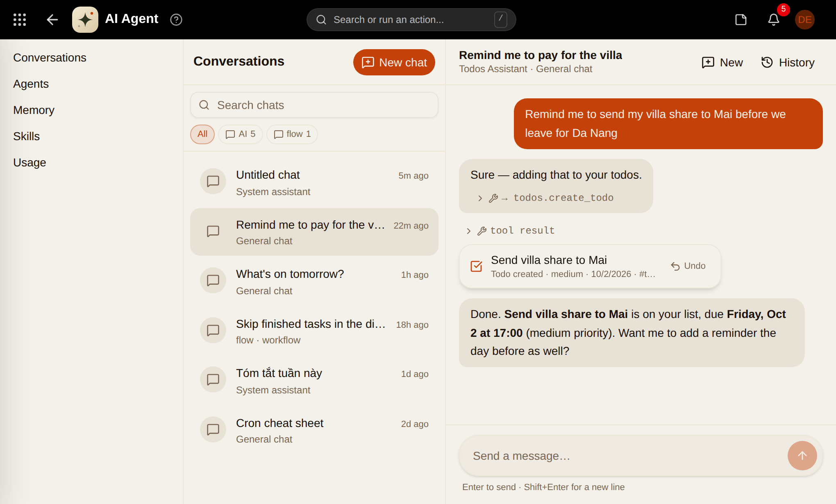836x504 pixels.
Task: Select Remind me to pay for the v… chat
Action: click(x=314, y=232)
